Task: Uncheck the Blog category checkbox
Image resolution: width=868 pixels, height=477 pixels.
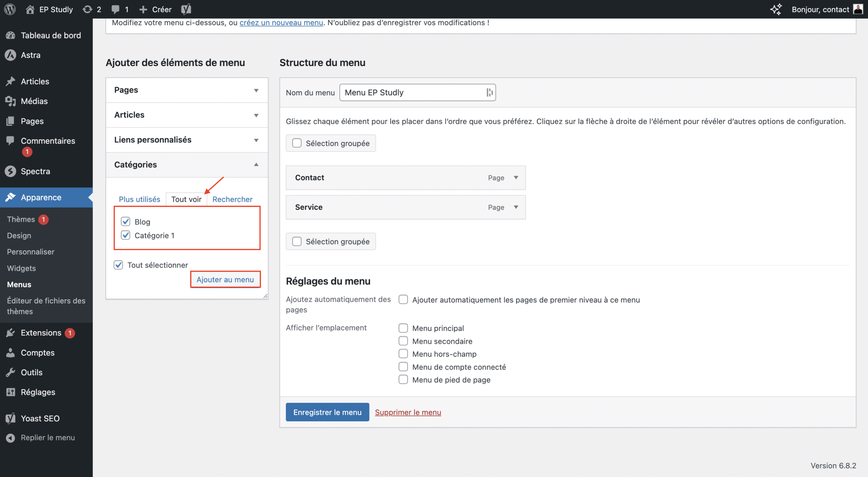Action: 125,222
